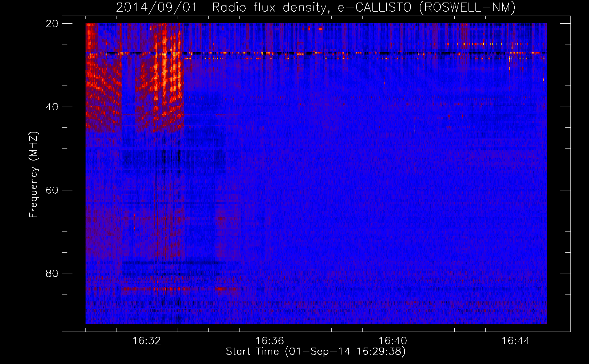Select the 'Frequency (MHZ)' axis label

(x=33, y=175)
